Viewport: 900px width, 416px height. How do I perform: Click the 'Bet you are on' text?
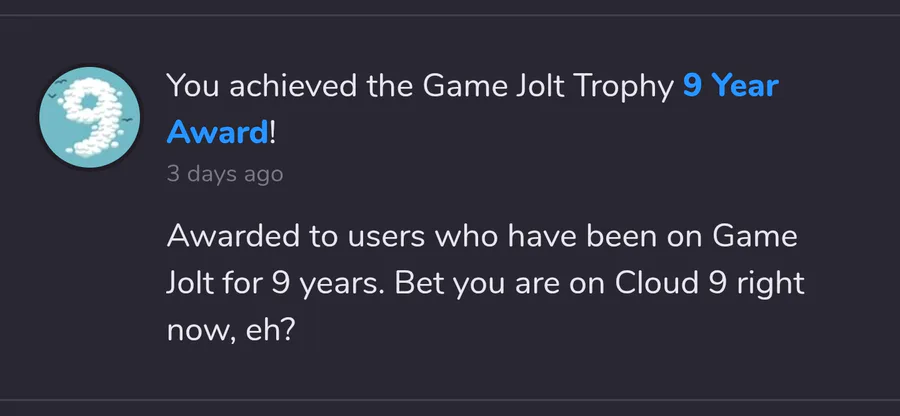click(499, 285)
